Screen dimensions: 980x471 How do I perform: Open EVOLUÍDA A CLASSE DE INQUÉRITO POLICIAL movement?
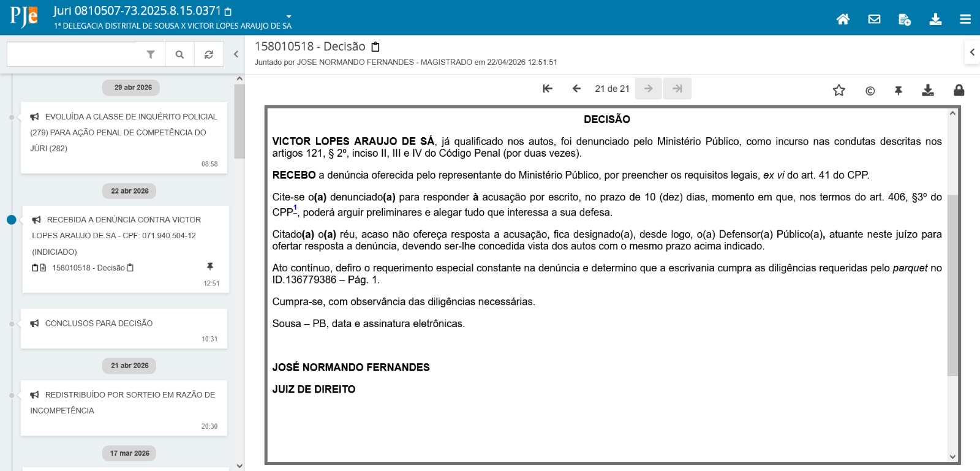[x=124, y=132]
